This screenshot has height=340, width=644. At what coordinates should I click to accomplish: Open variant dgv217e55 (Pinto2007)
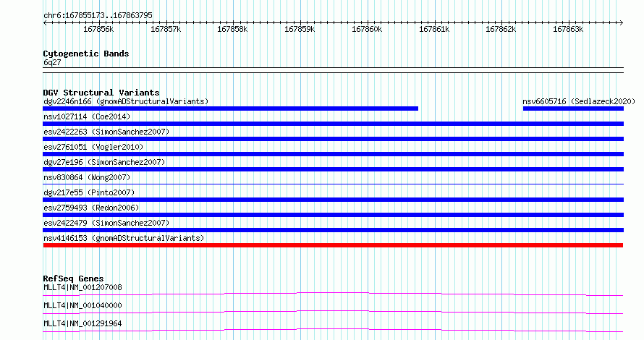click(89, 192)
